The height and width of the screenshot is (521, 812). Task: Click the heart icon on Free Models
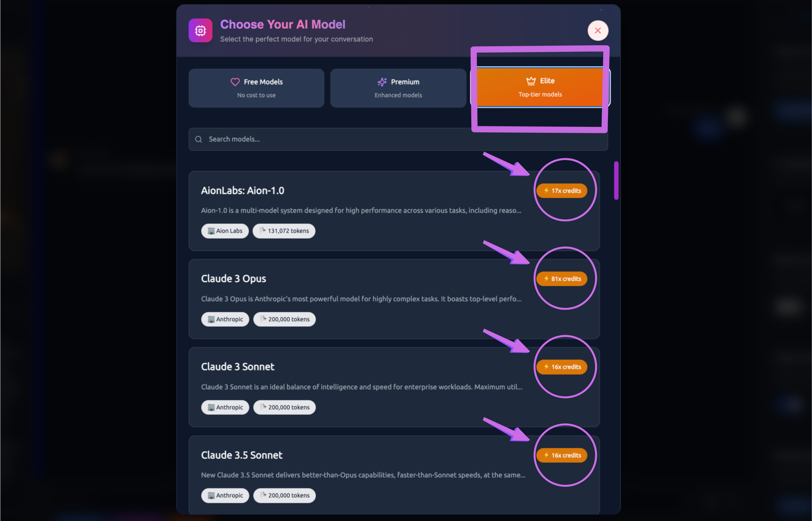click(x=235, y=82)
